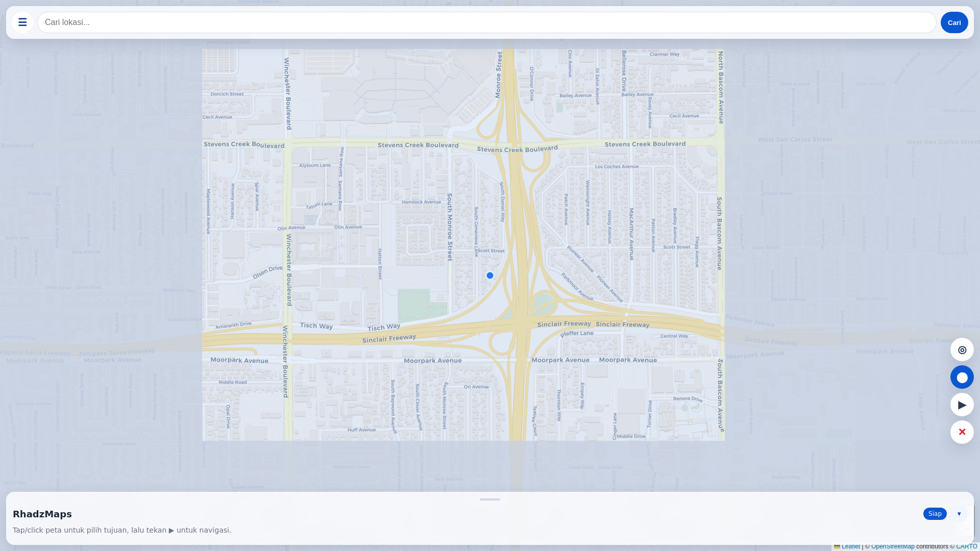Click the blue solid circle button
Viewport: 980px width, 551px height.
pos(962,377)
